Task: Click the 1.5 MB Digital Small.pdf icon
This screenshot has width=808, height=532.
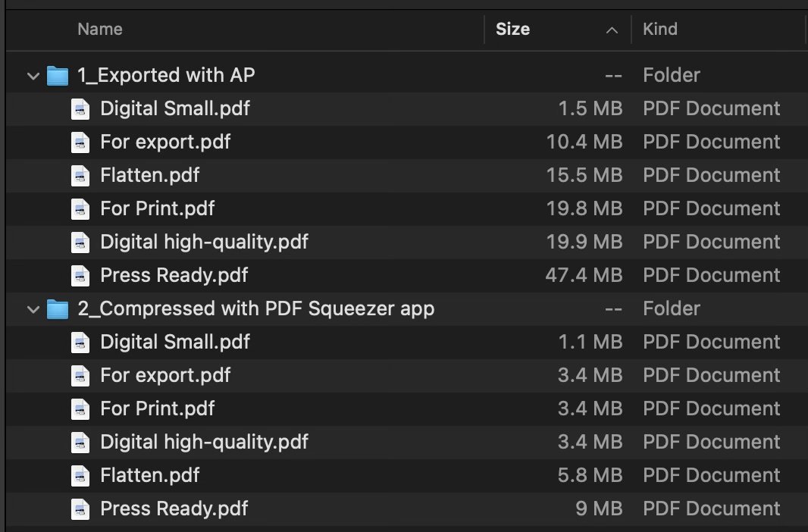Action: (80, 109)
